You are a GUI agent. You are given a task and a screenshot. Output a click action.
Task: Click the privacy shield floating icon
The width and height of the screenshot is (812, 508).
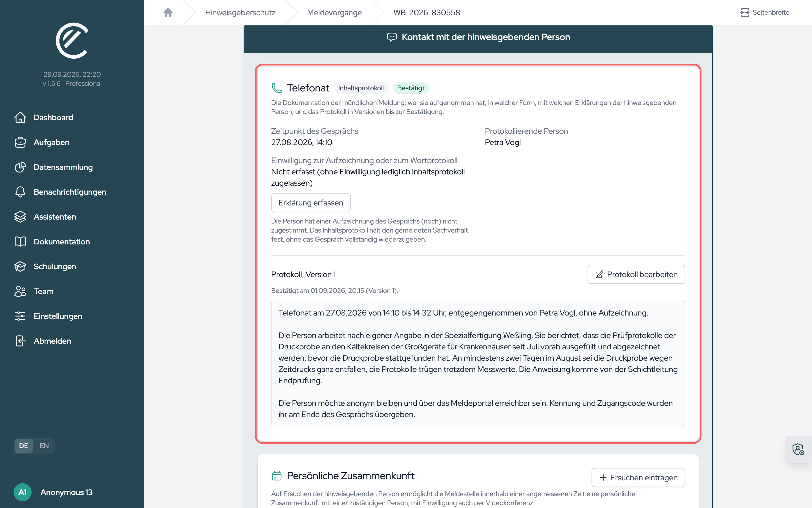click(x=798, y=449)
